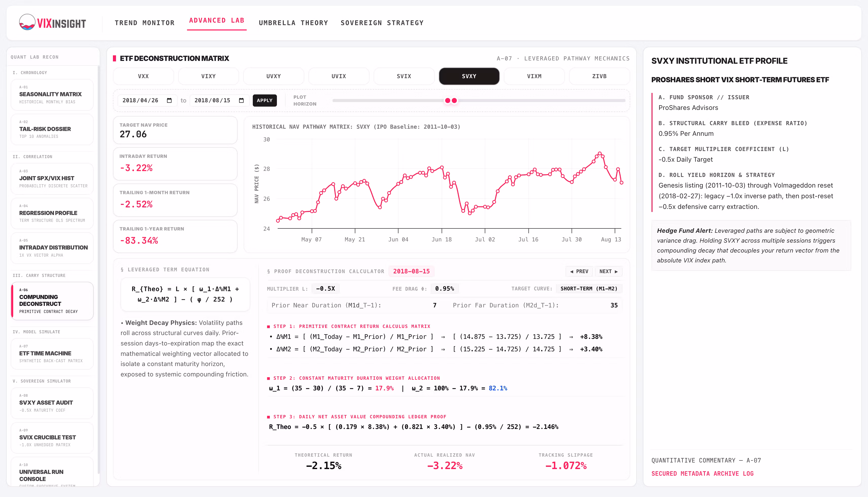This screenshot has width=868, height=497.
Task: Open Intraday Distribution module
Action: point(52,248)
